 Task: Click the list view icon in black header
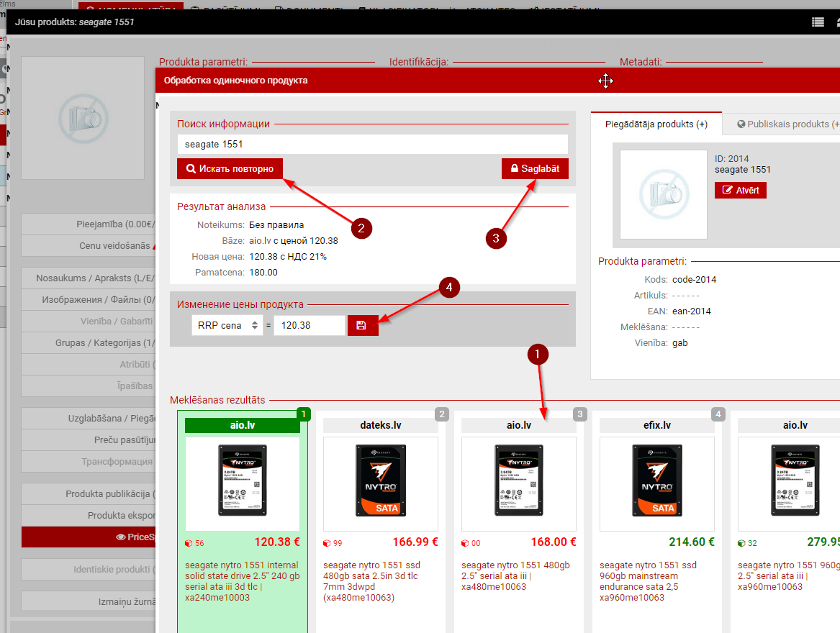[x=818, y=22]
